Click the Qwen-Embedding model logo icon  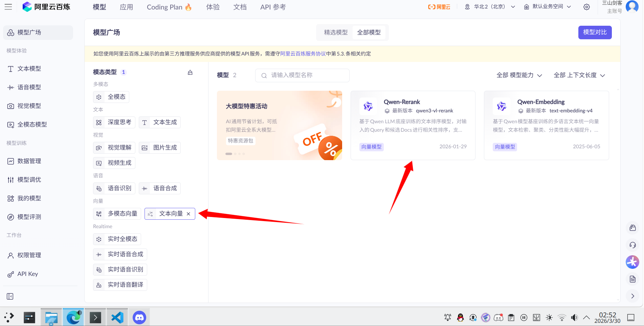[x=502, y=106]
